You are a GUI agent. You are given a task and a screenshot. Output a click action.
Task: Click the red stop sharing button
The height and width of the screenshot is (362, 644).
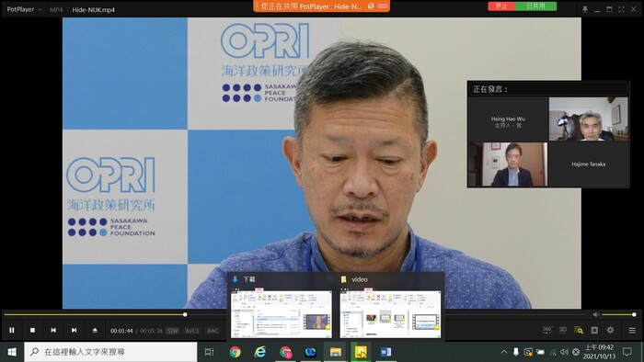[x=501, y=6]
